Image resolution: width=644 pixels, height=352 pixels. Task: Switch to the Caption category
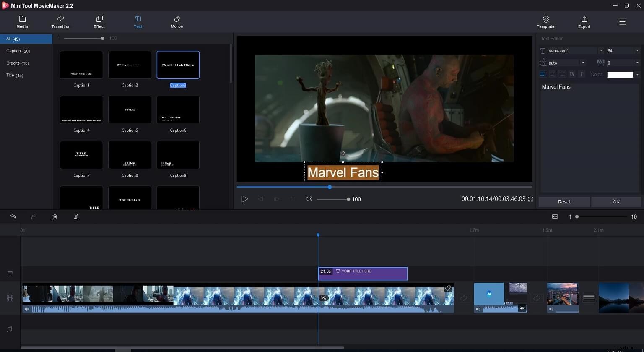(x=18, y=51)
